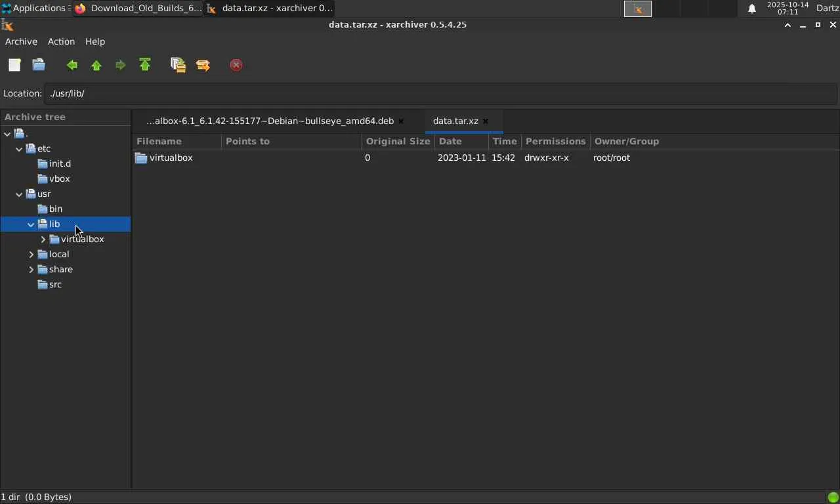Select the vbox folder in the tree
This screenshot has height=504, width=840.
click(x=60, y=179)
